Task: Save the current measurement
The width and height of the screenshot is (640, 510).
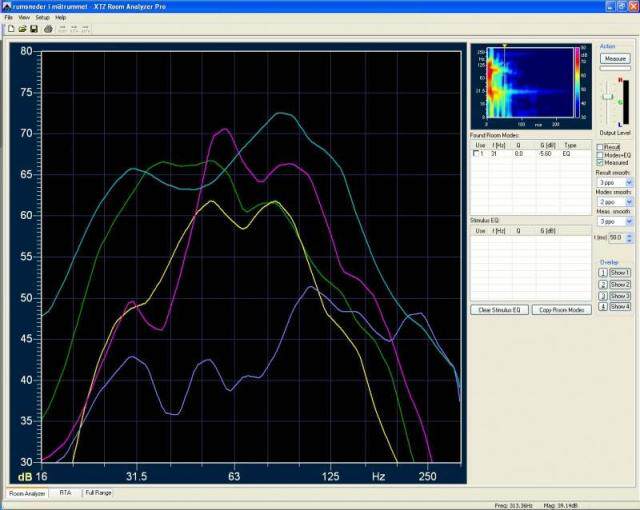Action: (x=34, y=29)
